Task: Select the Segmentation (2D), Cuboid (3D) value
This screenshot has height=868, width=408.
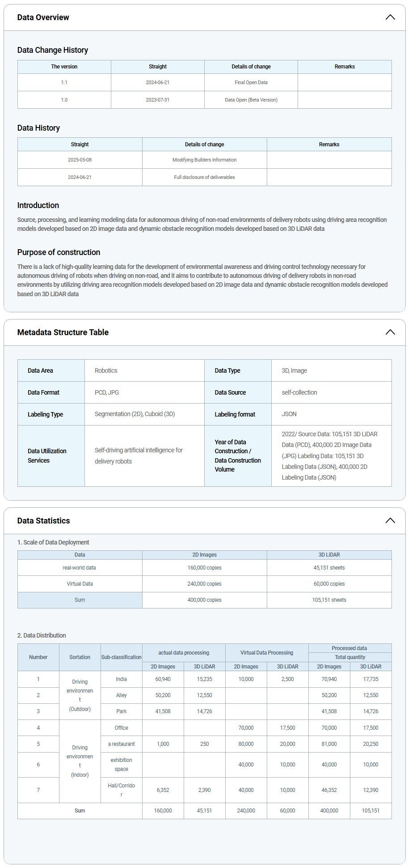Action: click(135, 414)
